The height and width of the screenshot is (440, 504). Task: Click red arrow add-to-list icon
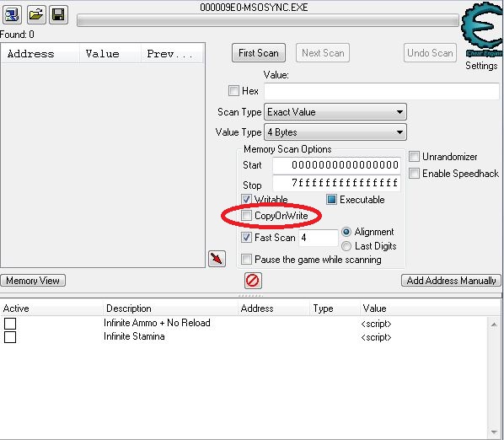click(217, 259)
